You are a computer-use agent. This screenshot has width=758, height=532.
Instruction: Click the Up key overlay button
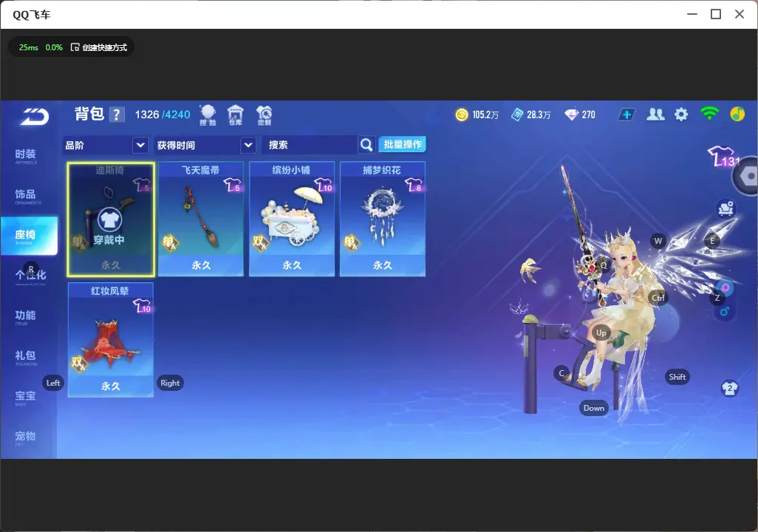click(x=601, y=332)
